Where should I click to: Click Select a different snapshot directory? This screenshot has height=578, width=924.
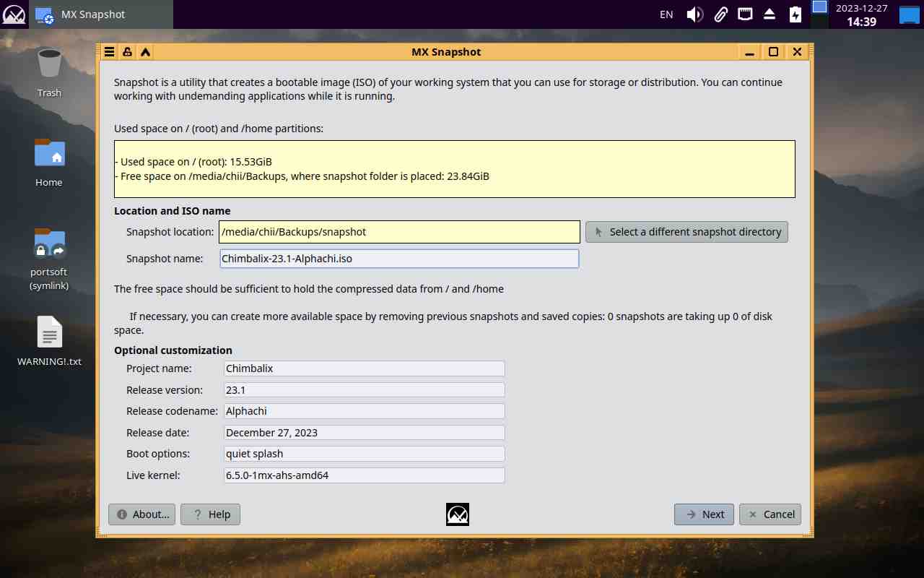(687, 232)
